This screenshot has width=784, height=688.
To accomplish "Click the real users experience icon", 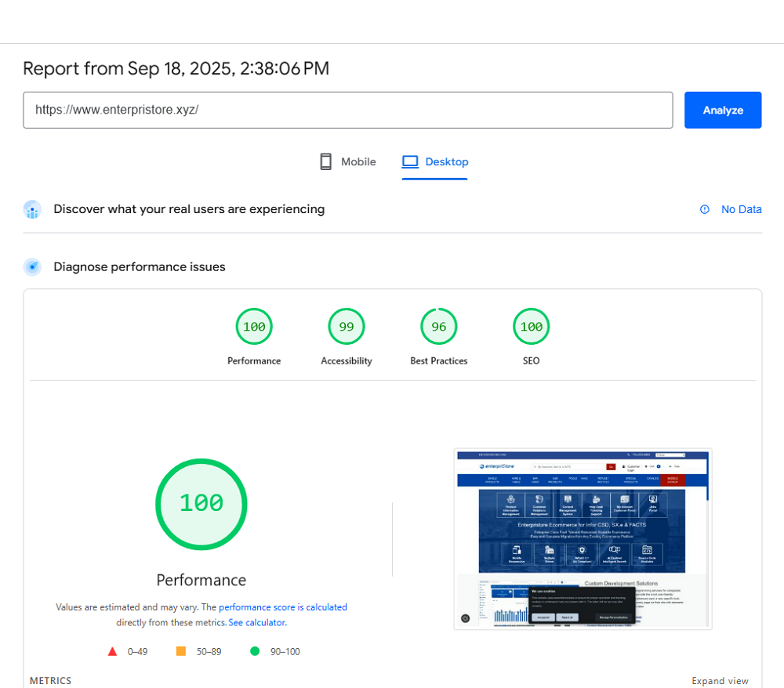I will pos(32,210).
